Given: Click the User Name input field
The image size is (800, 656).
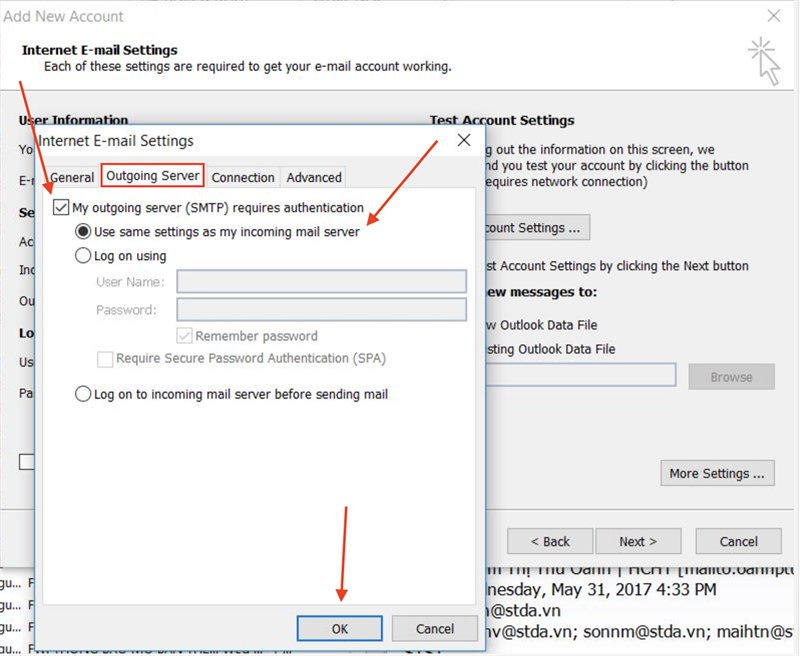Looking at the screenshot, I should pos(321,281).
